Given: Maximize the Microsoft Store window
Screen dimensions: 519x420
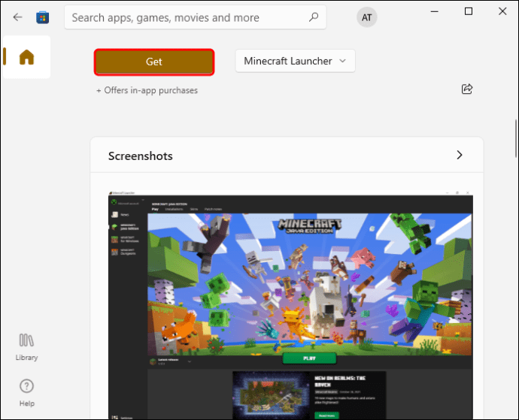Looking at the screenshot, I should [x=469, y=11].
